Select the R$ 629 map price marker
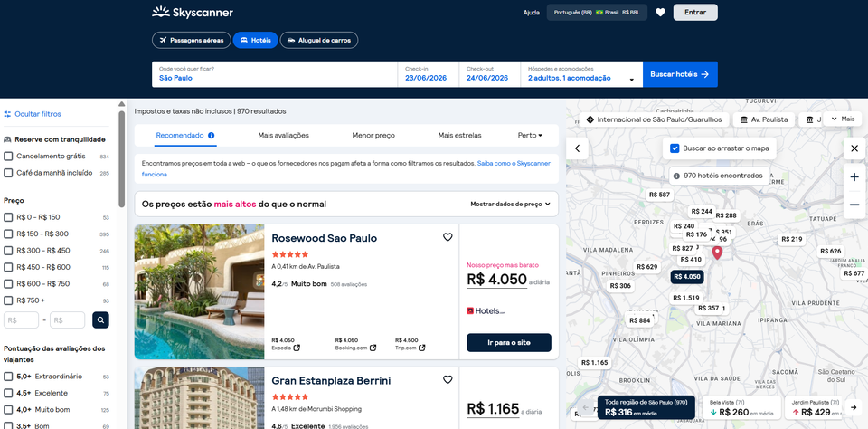This screenshot has width=868, height=429. click(x=647, y=267)
